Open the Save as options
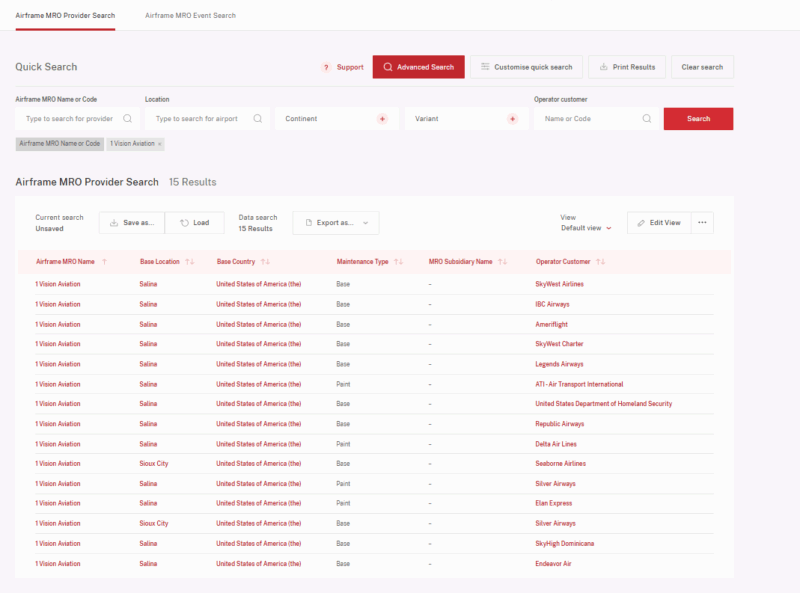 click(x=132, y=223)
